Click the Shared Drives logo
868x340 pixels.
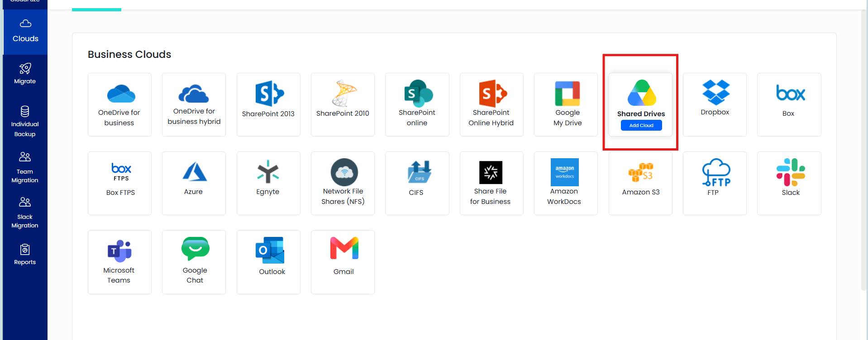[642, 93]
